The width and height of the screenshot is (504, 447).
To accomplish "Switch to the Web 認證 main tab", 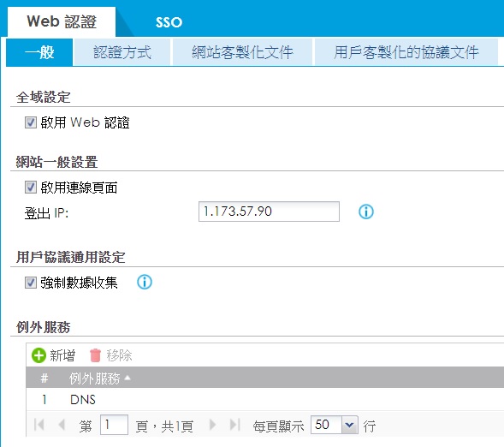I will click(62, 22).
